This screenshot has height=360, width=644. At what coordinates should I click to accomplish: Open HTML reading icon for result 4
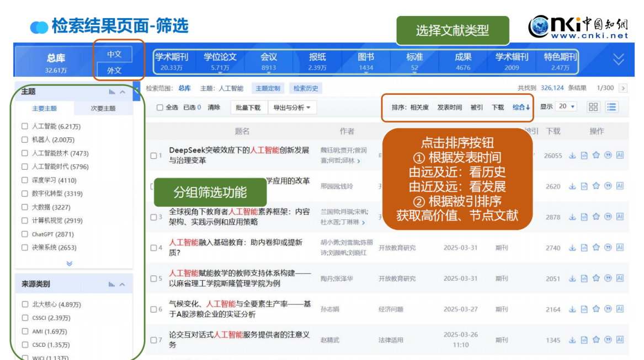[x=584, y=248]
